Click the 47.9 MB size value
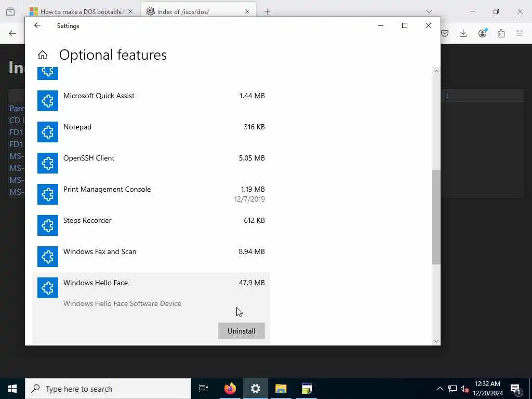The height and width of the screenshot is (399, 532). pos(252,283)
